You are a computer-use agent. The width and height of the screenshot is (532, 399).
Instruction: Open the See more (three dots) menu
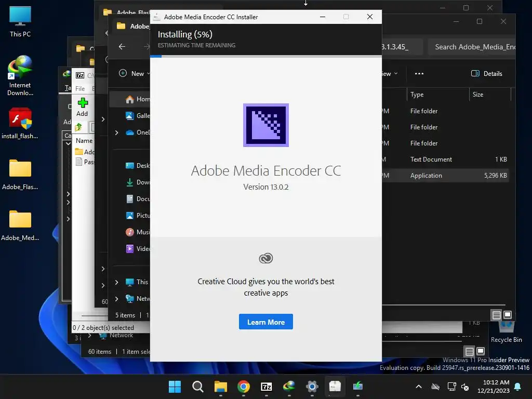click(x=419, y=74)
